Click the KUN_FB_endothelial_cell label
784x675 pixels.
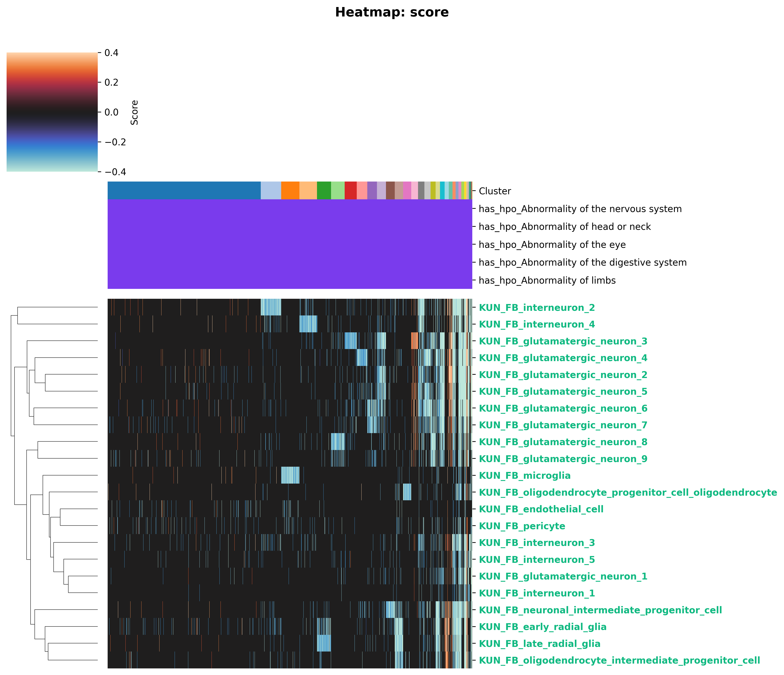tap(541, 509)
